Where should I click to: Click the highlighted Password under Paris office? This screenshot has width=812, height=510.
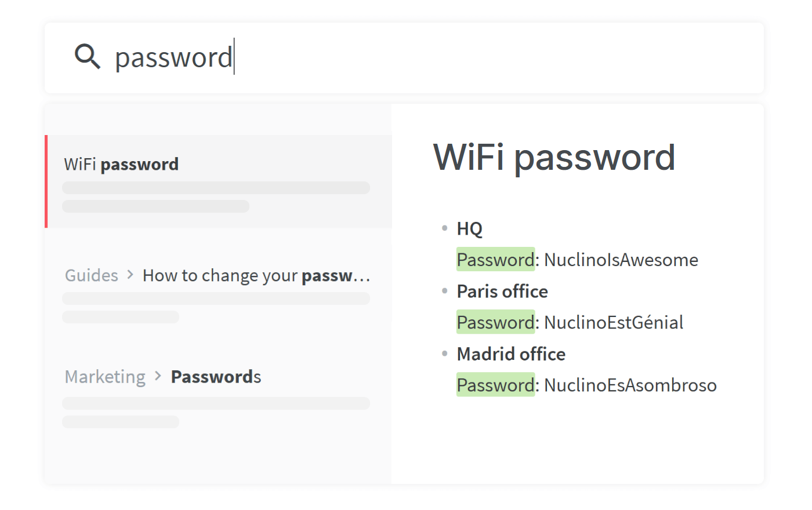coord(495,322)
